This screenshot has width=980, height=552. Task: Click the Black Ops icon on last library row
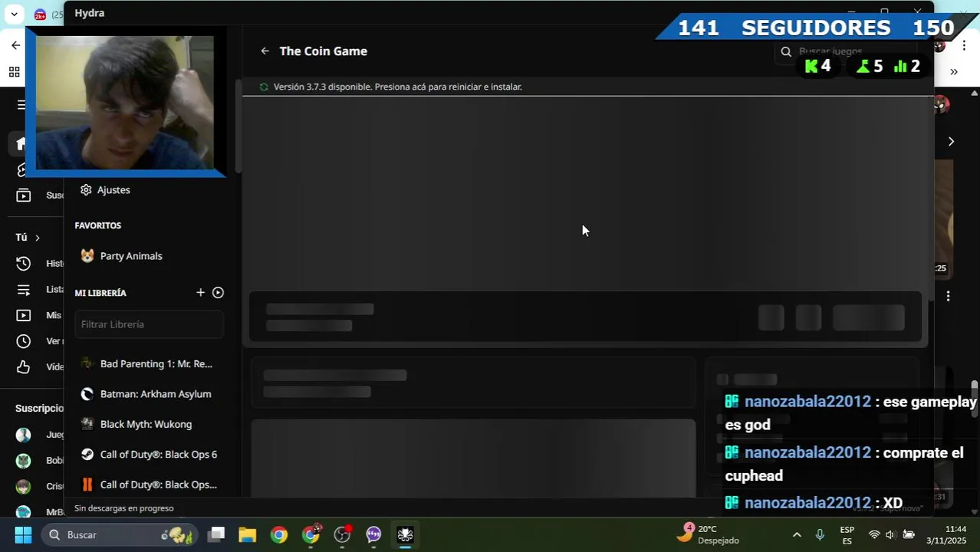click(87, 485)
